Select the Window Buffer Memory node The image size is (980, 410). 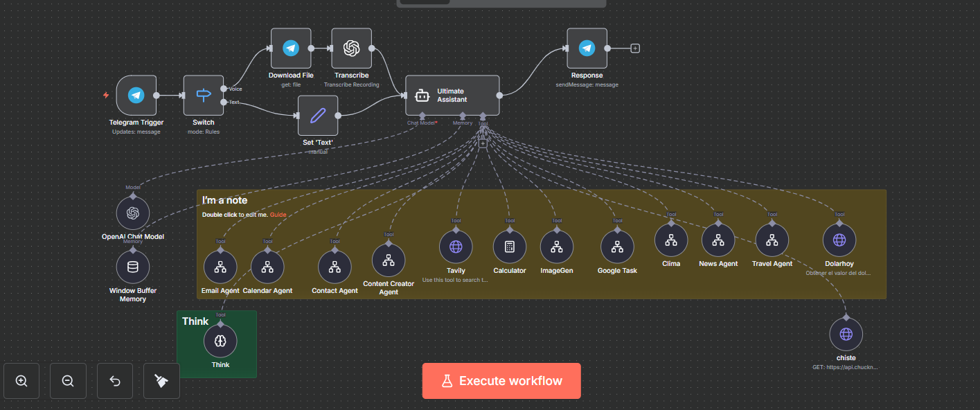point(133,267)
